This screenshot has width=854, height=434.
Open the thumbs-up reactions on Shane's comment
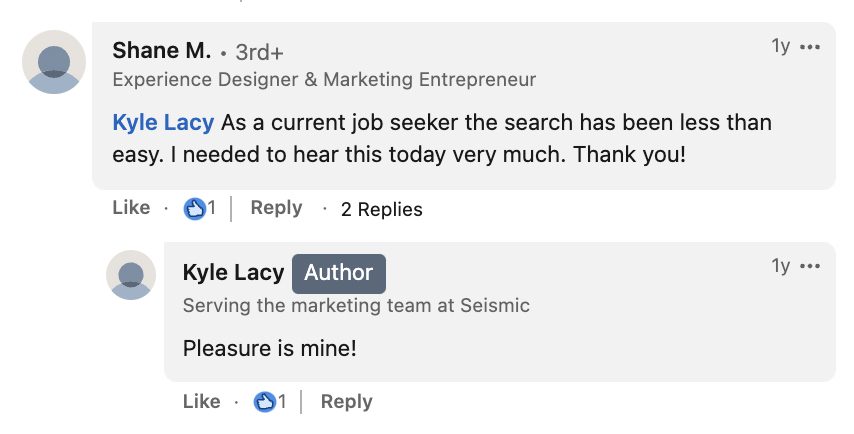point(200,209)
